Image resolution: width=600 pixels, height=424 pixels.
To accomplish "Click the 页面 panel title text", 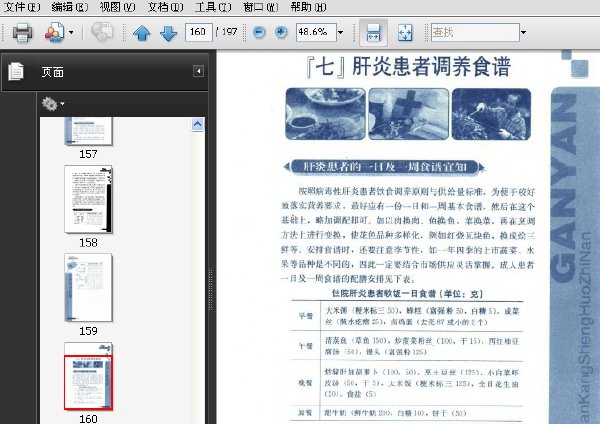I will click(52, 72).
